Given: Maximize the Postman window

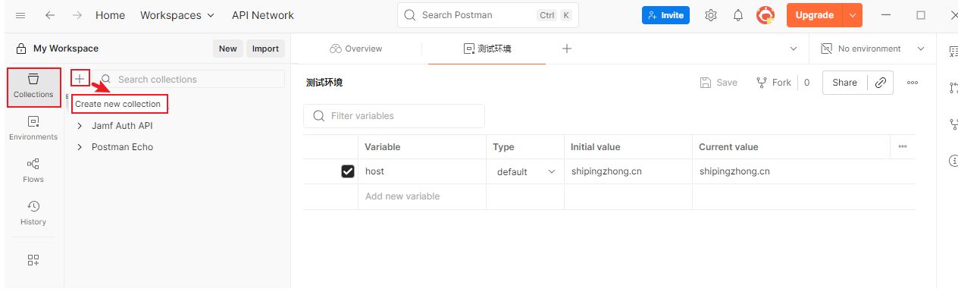Looking at the screenshot, I should click(921, 15).
